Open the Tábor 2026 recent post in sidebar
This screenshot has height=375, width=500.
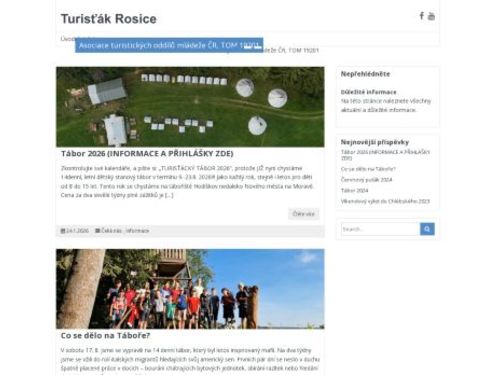385,155
